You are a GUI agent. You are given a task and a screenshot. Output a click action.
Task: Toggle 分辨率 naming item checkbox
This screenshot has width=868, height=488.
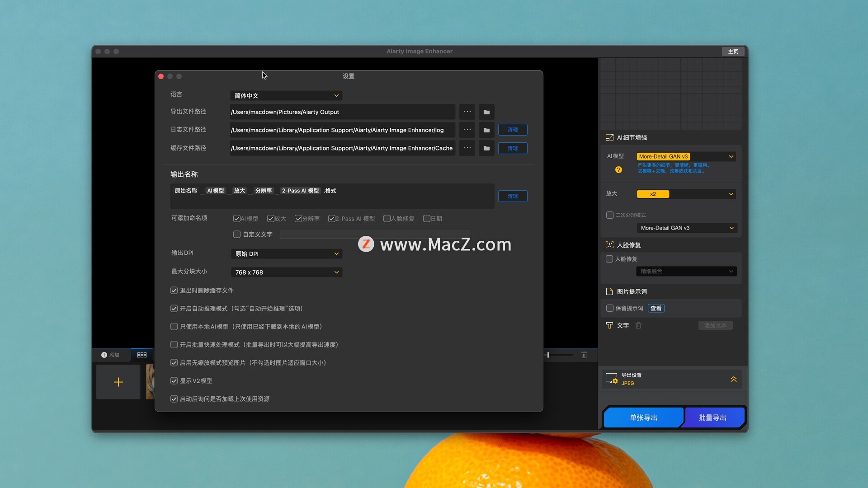click(298, 219)
